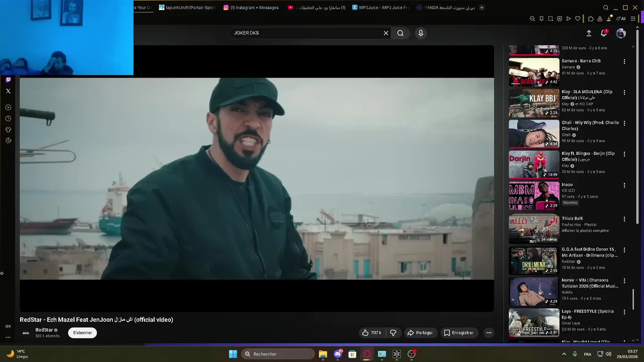
Task: Open the sidebar GX Corner icon
Action: point(8,326)
